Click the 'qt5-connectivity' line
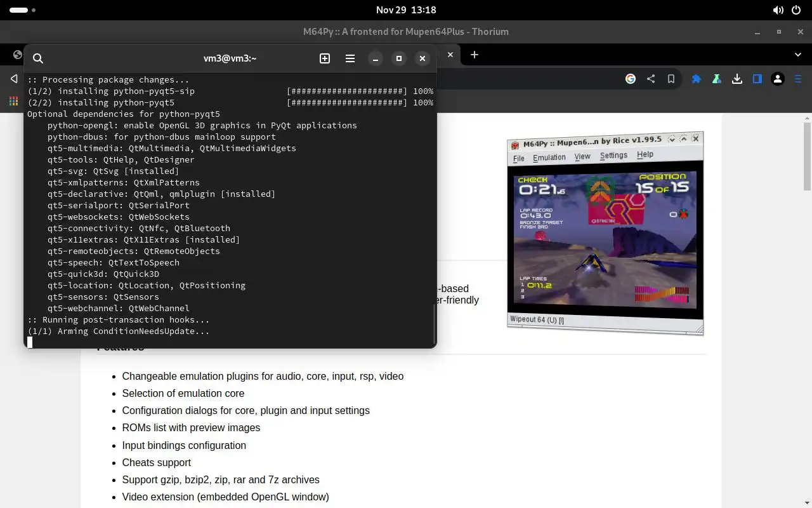The width and height of the screenshot is (812, 508). point(139,228)
